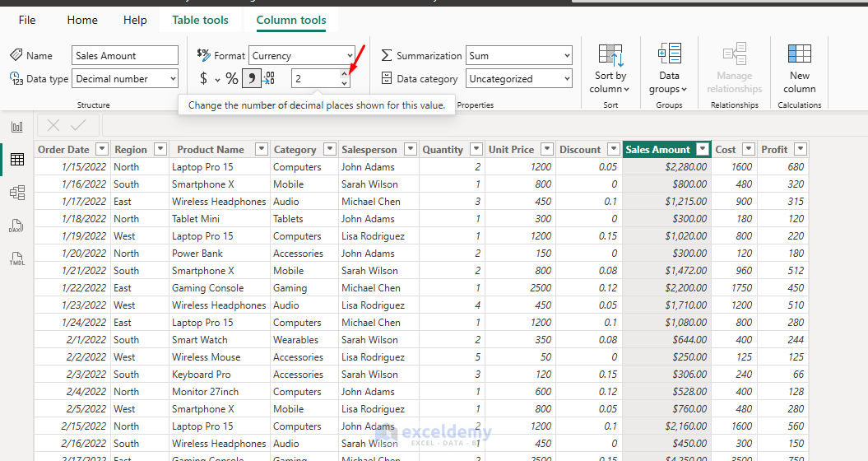868x461 pixels.
Task: Open Quantity column filter dropdown
Action: [x=476, y=149]
